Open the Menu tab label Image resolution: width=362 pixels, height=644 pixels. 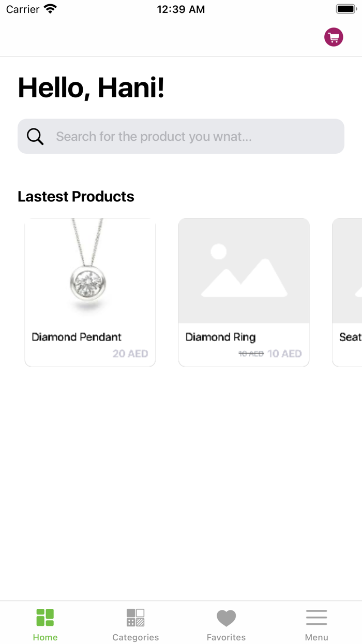pyautogui.click(x=316, y=637)
